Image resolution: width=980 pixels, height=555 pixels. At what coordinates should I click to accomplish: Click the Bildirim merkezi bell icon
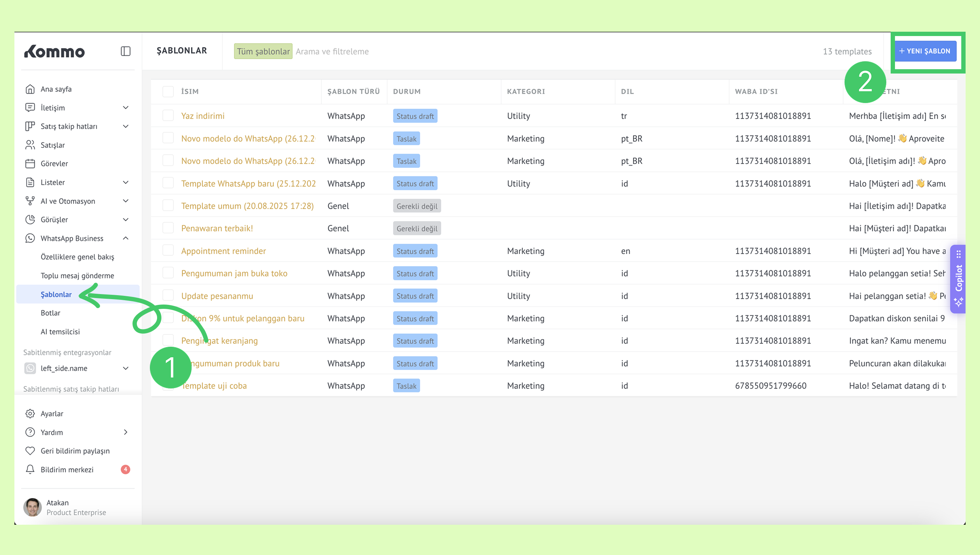30,469
